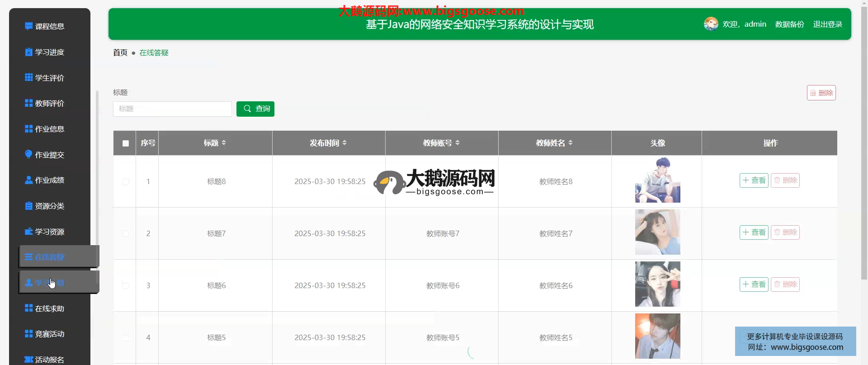Check the checkbox for row 1

tap(126, 182)
